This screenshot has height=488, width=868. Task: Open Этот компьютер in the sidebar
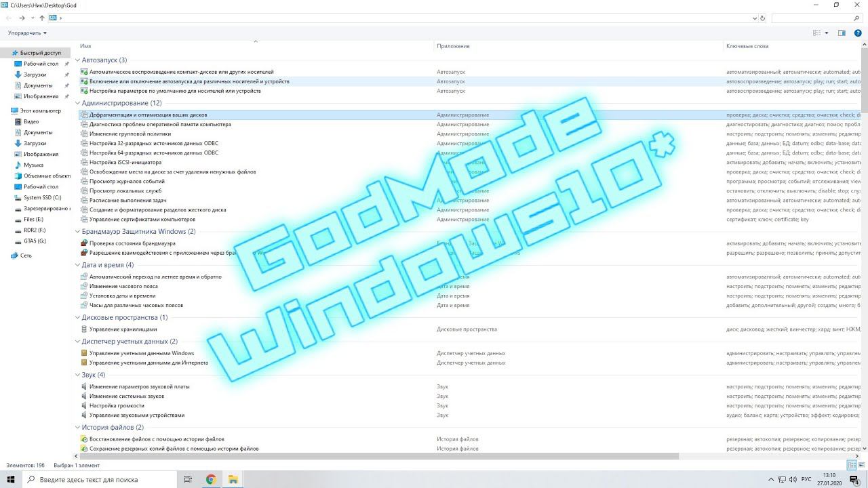click(x=41, y=110)
